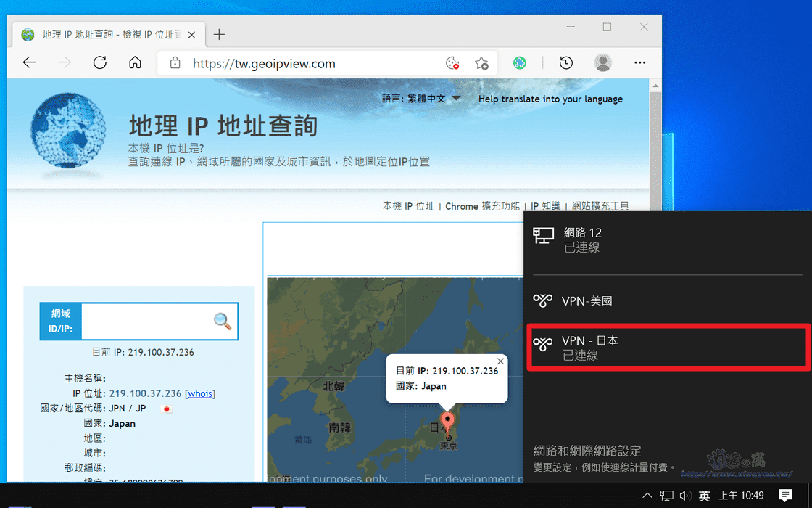812x508 pixels.
Task: Click the 英 input method indicator
Action: pyautogui.click(x=704, y=496)
